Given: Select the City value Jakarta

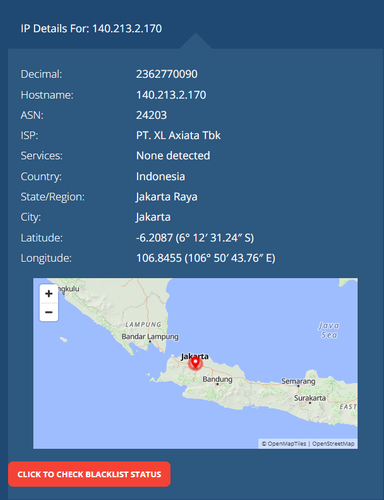Looking at the screenshot, I should (x=153, y=217).
